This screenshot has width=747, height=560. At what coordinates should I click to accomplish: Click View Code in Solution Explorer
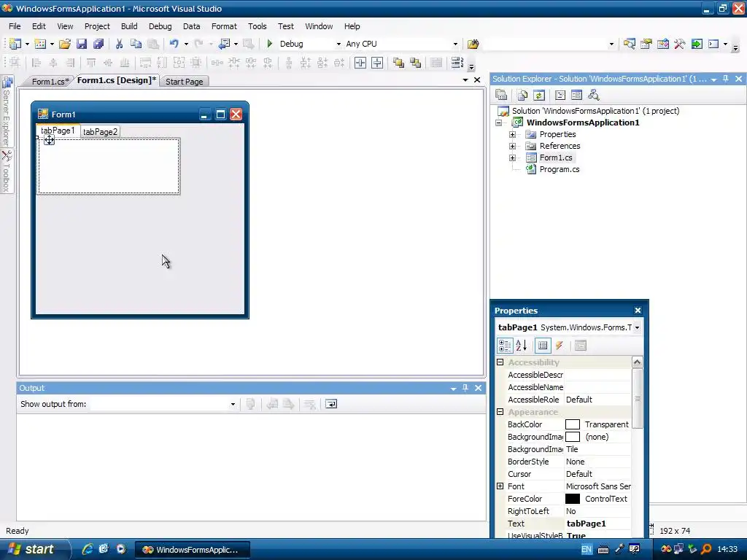click(x=560, y=96)
